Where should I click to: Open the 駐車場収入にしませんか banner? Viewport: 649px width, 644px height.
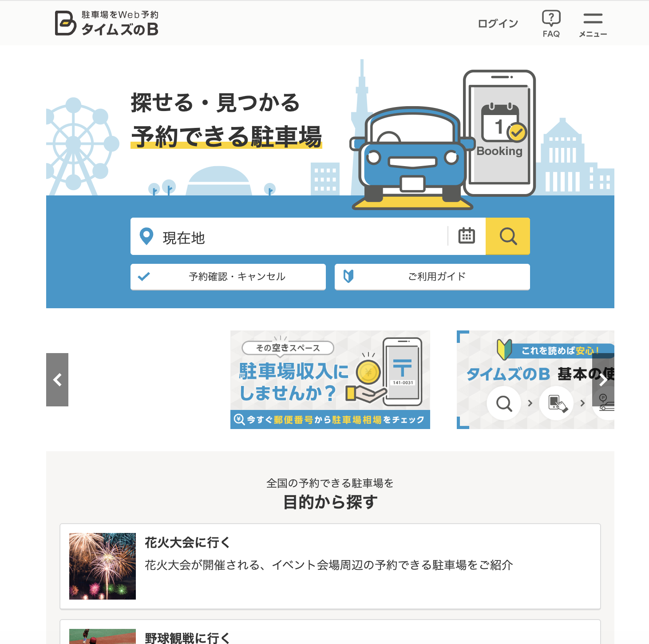(330, 380)
